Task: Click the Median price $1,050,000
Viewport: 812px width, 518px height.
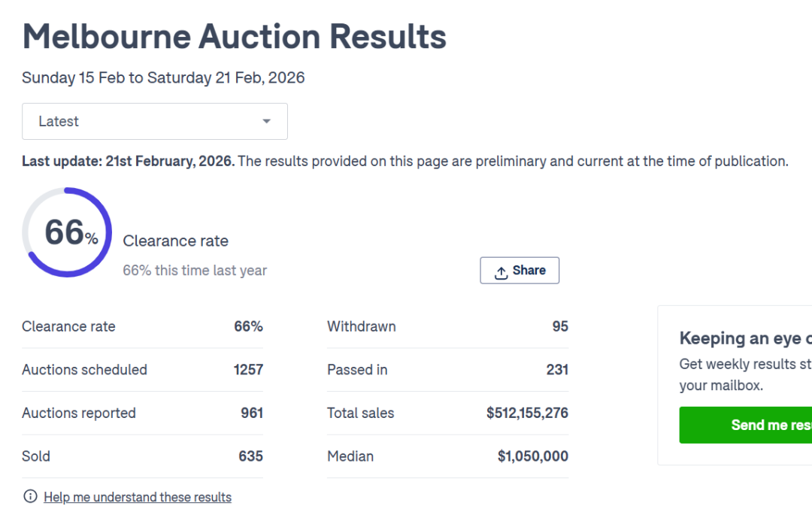Action: click(532, 456)
